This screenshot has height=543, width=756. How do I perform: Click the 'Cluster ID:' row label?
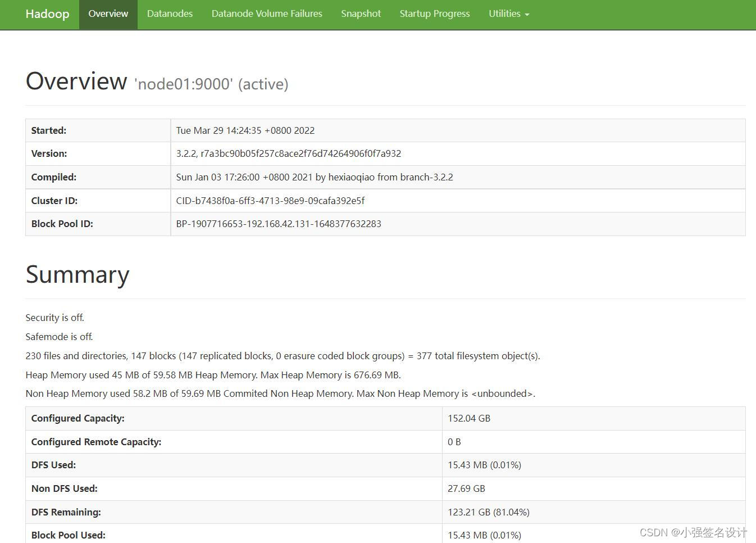point(54,201)
